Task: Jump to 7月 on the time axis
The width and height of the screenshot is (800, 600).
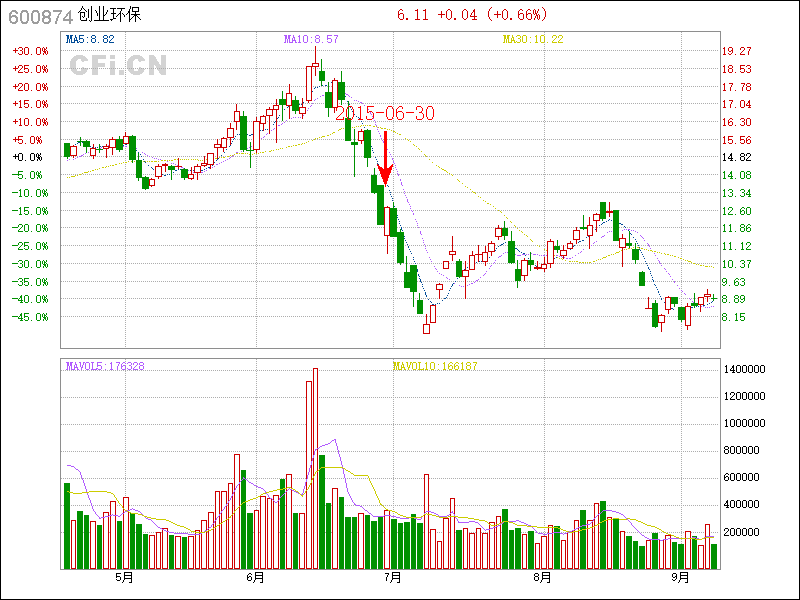Action: 391,577
